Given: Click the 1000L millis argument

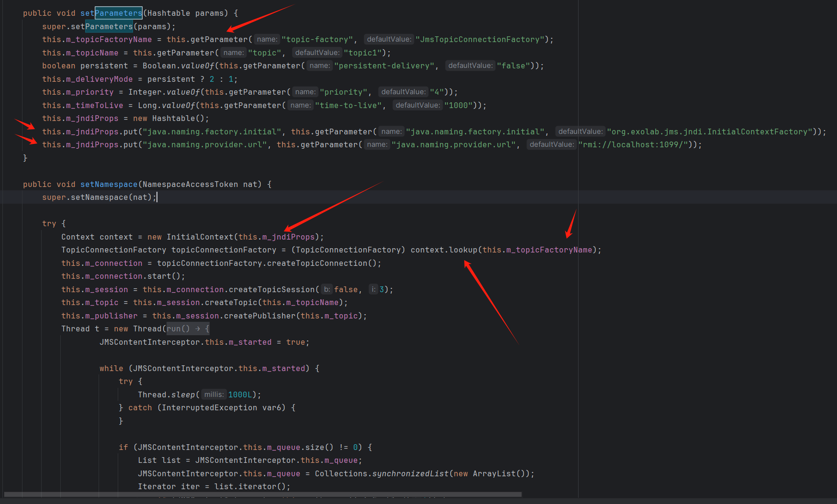Looking at the screenshot, I should [240, 394].
